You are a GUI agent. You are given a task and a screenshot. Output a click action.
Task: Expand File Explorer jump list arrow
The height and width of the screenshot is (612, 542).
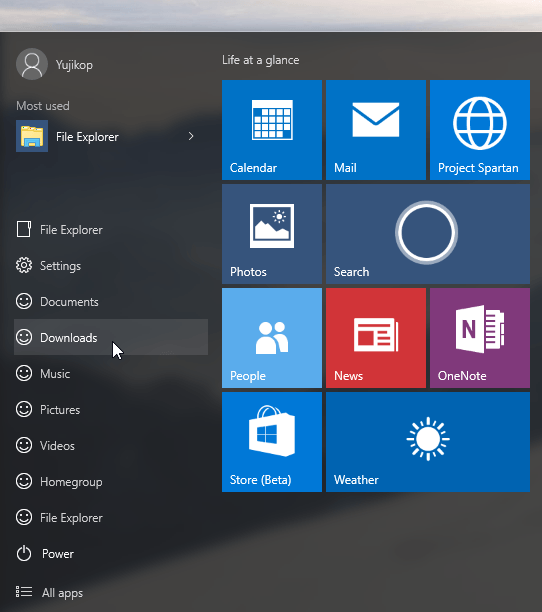191,136
